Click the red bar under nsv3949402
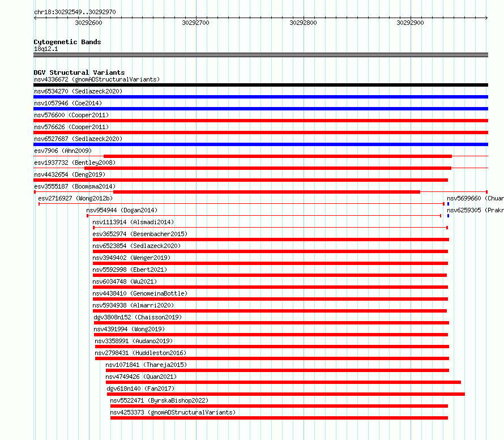504x440 pixels. pos(270,263)
